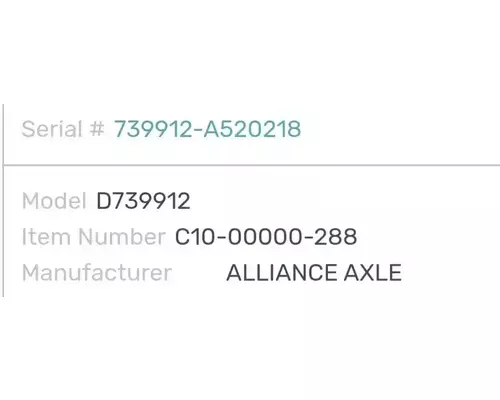Click the word 'Serial' in the header row
Screen dimensions: 500x400
[52, 129]
